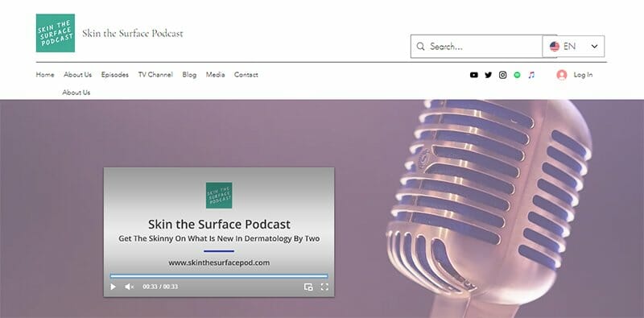The image size is (644, 318).
Task: Open About Us in the top menu row
Action: pos(77,75)
